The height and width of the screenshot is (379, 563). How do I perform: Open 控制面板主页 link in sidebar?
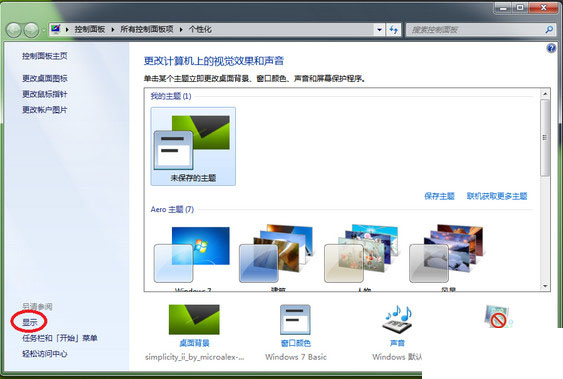point(45,56)
